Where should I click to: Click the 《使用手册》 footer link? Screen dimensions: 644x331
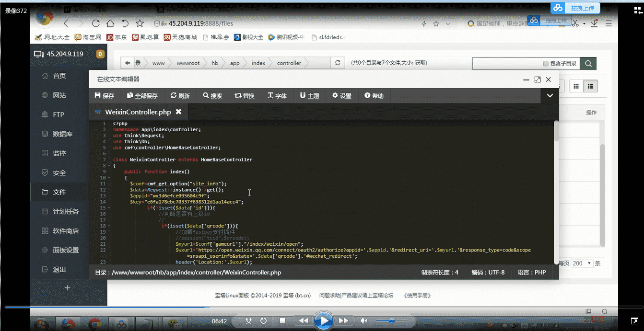[417, 296]
